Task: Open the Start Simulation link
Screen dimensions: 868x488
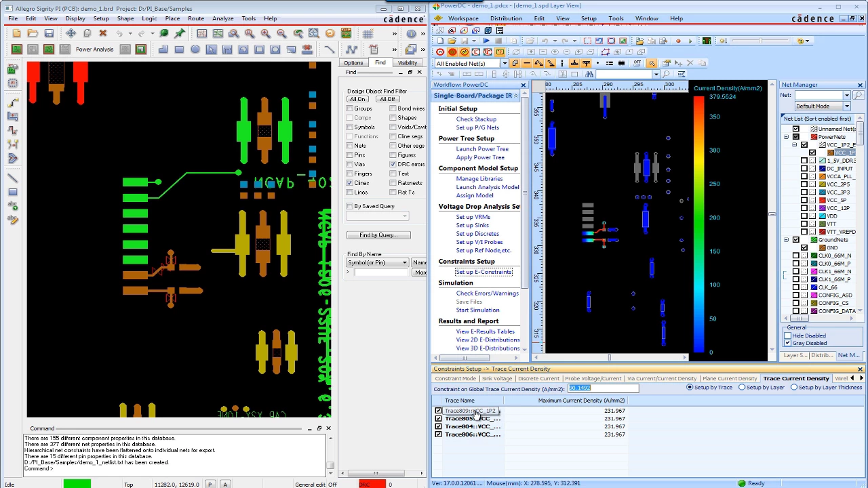Action: (477, 310)
